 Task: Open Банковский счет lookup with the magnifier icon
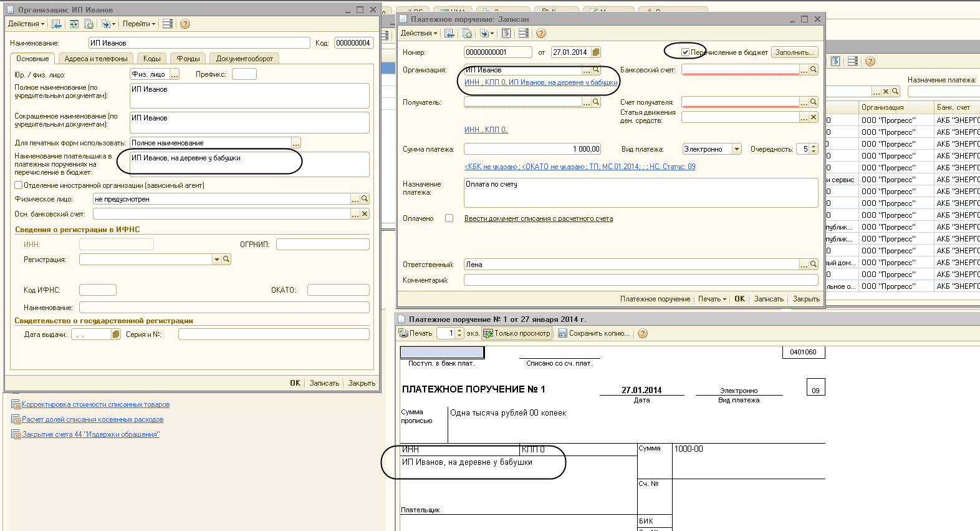(x=814, y=70)
